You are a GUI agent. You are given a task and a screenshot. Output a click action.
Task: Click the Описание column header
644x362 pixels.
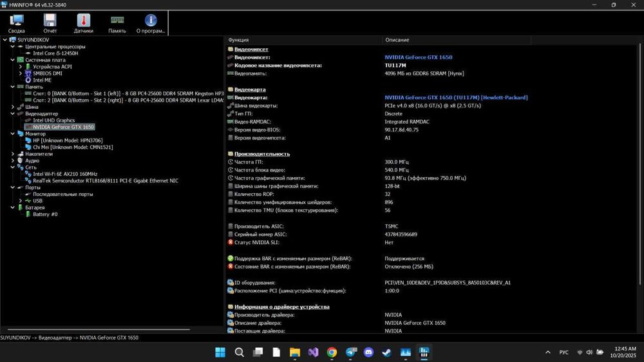pos(456,40)
